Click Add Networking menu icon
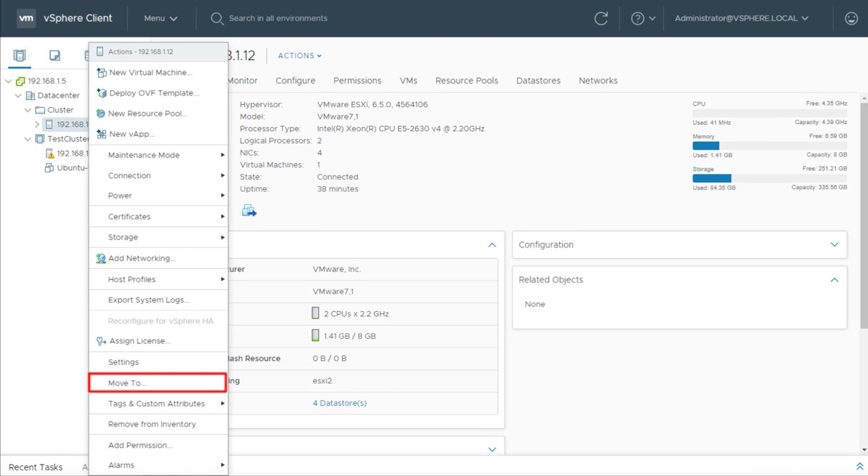Screen dimensions: 868x476 101,258
